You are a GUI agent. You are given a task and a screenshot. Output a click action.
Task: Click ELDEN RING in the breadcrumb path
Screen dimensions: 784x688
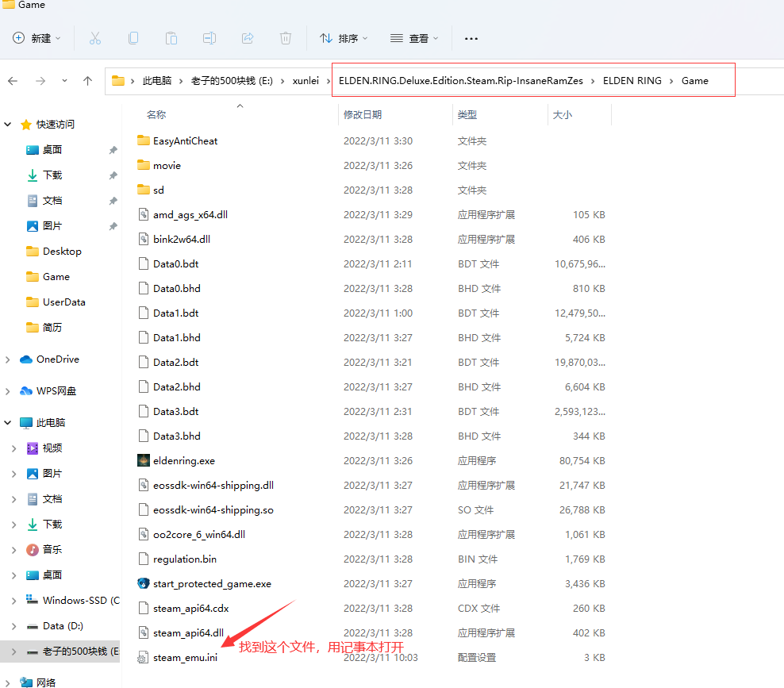tap(632, 80)
